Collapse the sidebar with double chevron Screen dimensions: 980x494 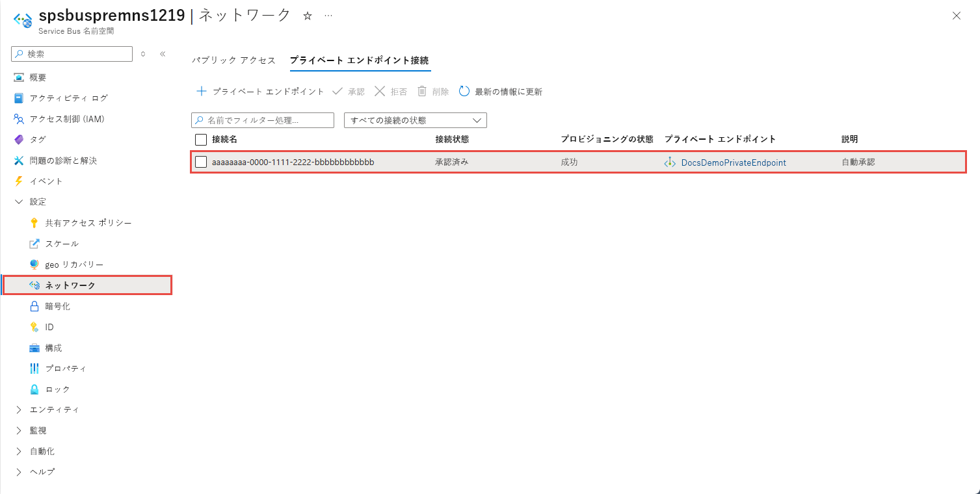pyautogui.click(x=163, y=54)
